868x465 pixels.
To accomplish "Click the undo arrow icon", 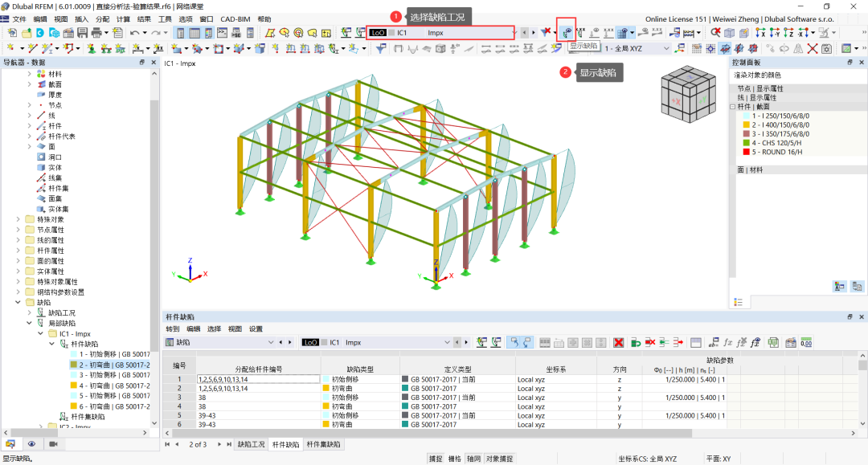I will pos(134,33).
